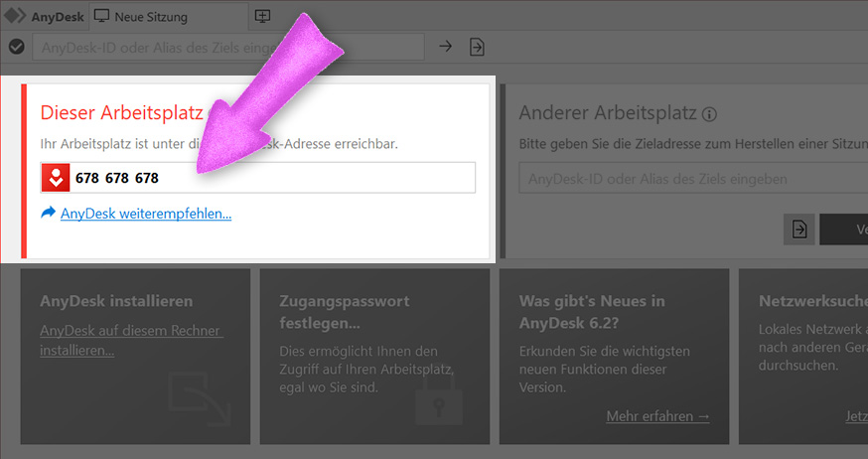This screenshot has height=459, width=868.
Task: Click the connect arrow next to address bar
Action: (x=446, y=47)
